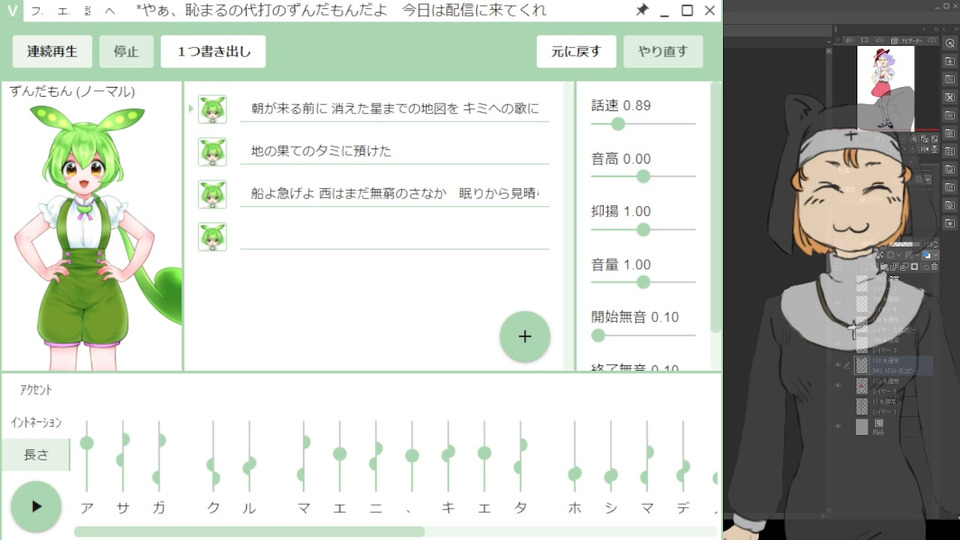Image resolution: width=960 pixels, height=540 pixels.
Task: Click the 音量 1.00 slider handle
Action: tap(643, 282)
